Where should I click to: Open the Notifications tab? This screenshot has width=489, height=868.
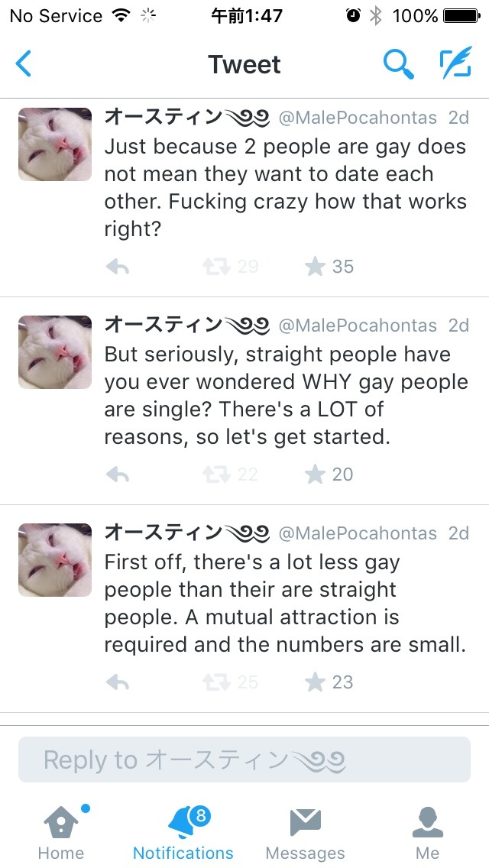(x=183, y=833)
